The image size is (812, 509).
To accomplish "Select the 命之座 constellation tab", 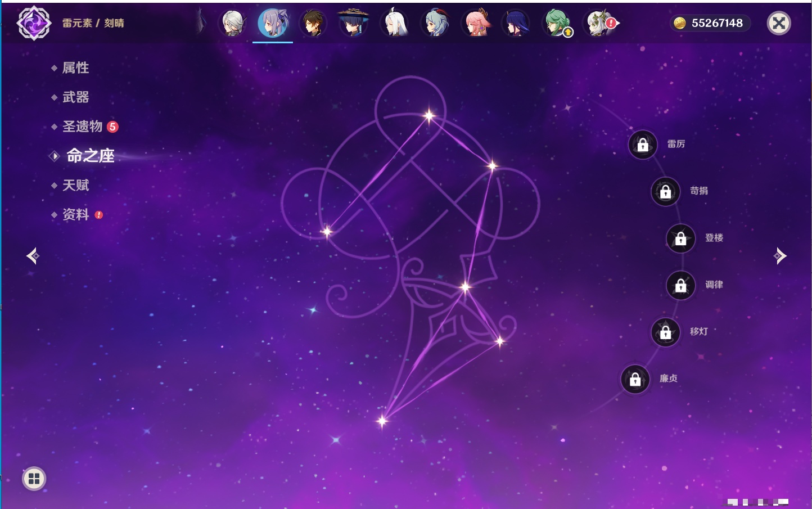I will pos(91,156).
